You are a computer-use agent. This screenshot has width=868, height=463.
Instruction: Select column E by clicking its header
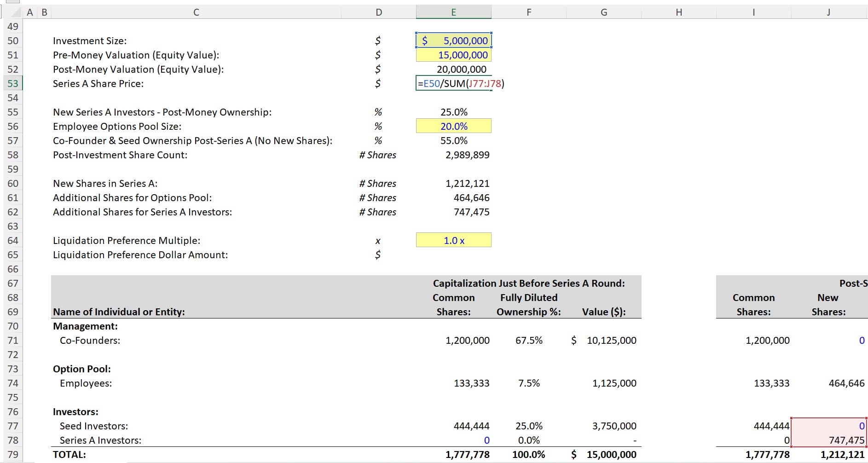[x=453, y=12]
